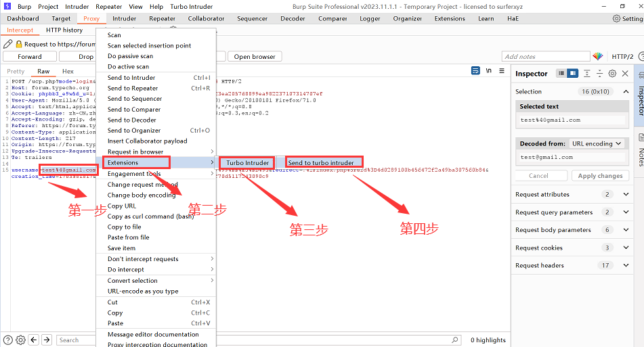The height and width of the screenshot is (347, 644).
Task: Toggle the \n show non-printable characters button
Action: (x=489, y=70)
